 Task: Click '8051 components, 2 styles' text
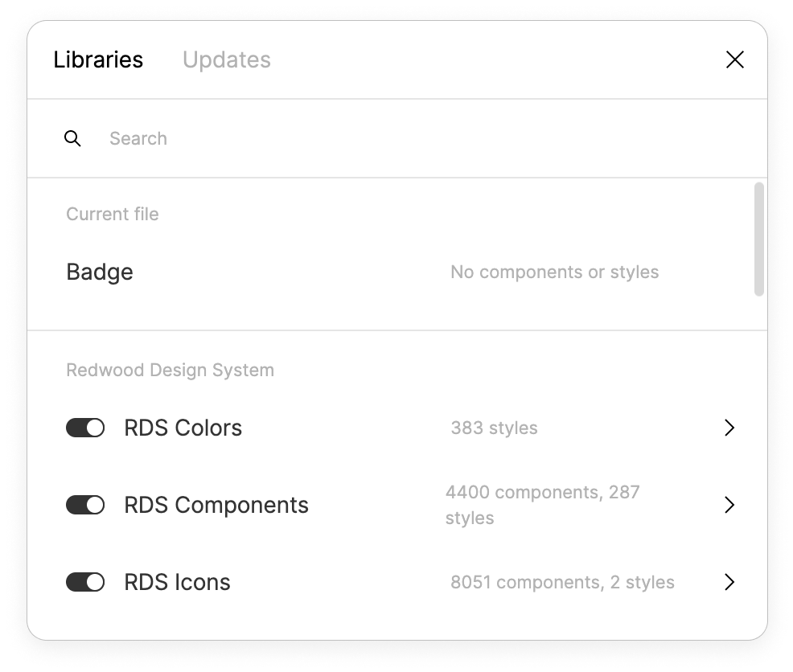point(562,582)
